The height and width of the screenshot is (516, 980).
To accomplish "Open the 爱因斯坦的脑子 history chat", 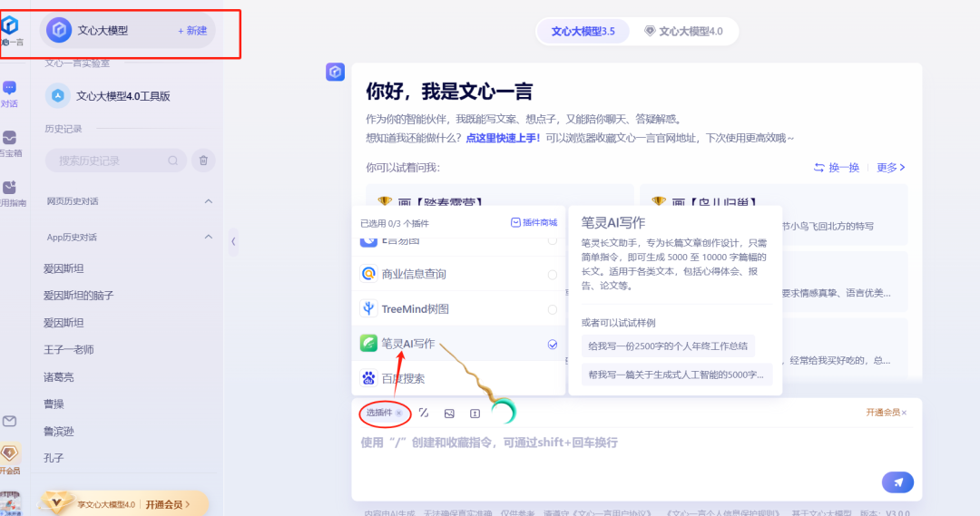I will (x=79, y=296).
